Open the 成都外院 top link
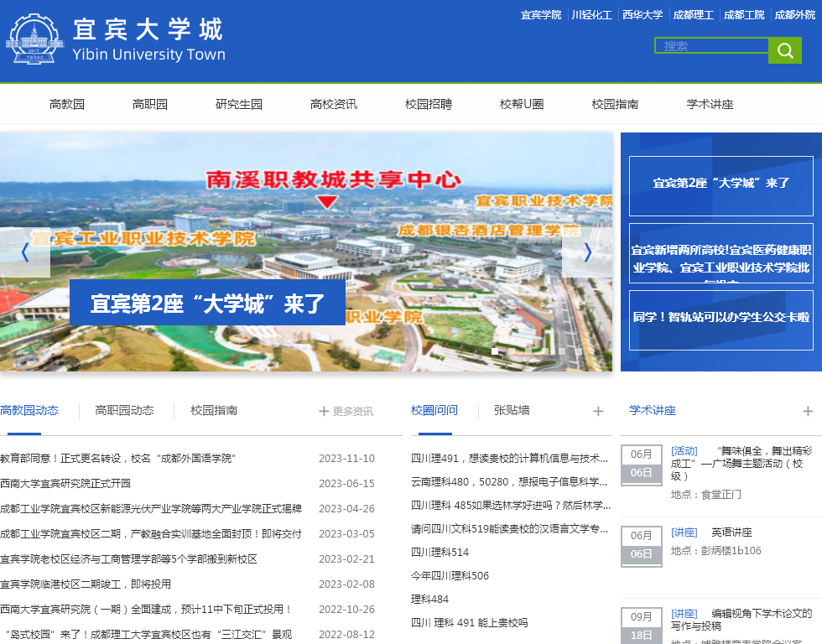Viewport: 822px width, 644px height. coord(795,14)
